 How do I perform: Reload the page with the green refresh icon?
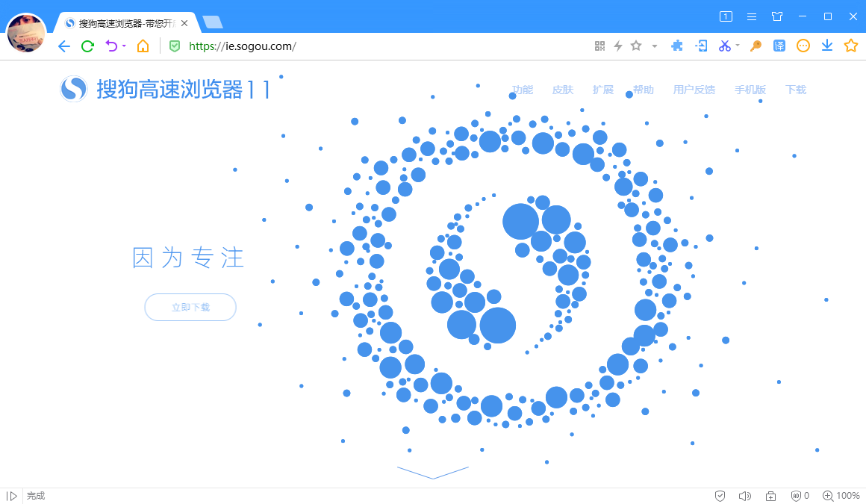[x=87, y=46]
